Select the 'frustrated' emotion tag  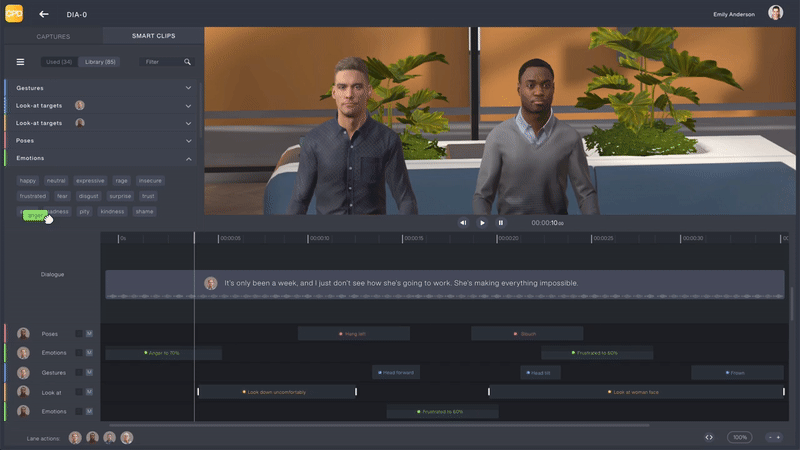[33, 196]
